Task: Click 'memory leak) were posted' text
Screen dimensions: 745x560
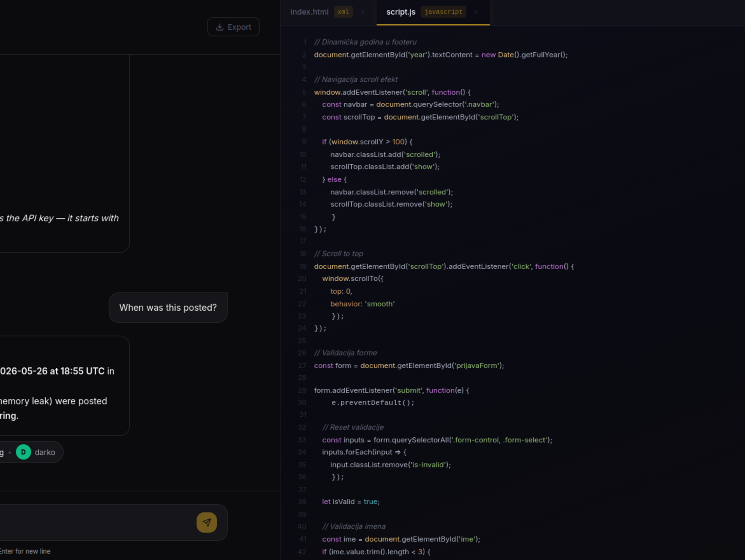Action: tap(53, 401)
